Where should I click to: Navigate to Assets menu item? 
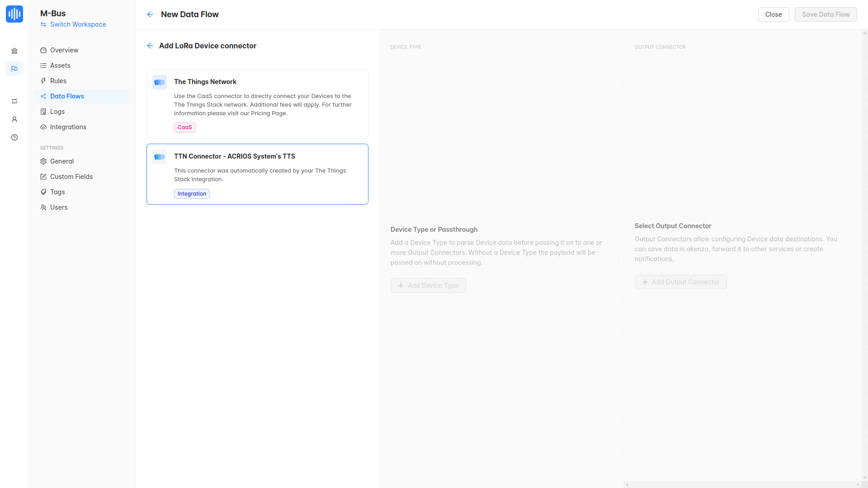60,66
